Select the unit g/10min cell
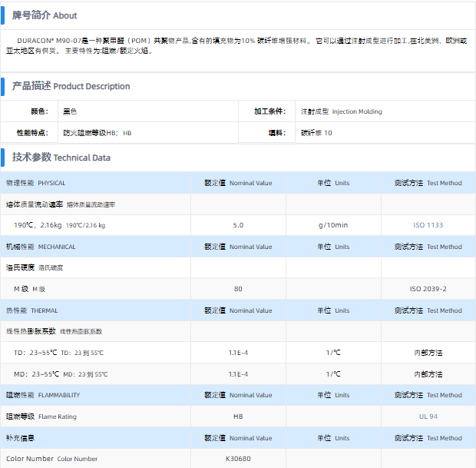The image size is (476, 468). [333, 225]
